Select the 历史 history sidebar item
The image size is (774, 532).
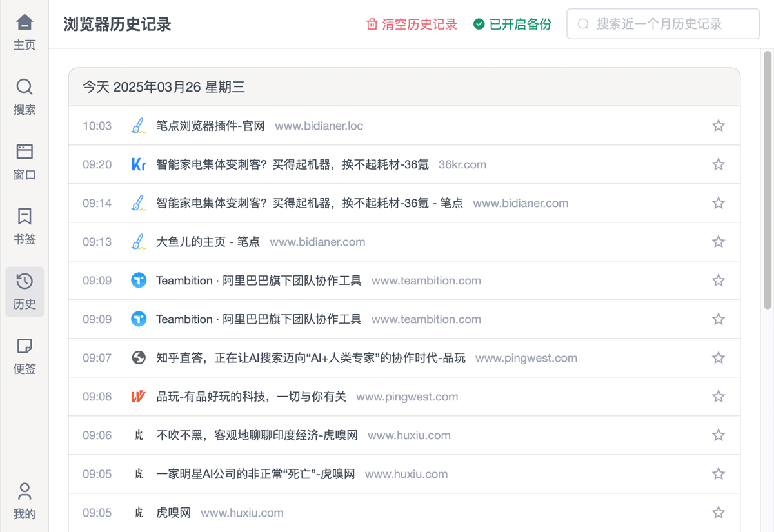click(x=25, y=291)
